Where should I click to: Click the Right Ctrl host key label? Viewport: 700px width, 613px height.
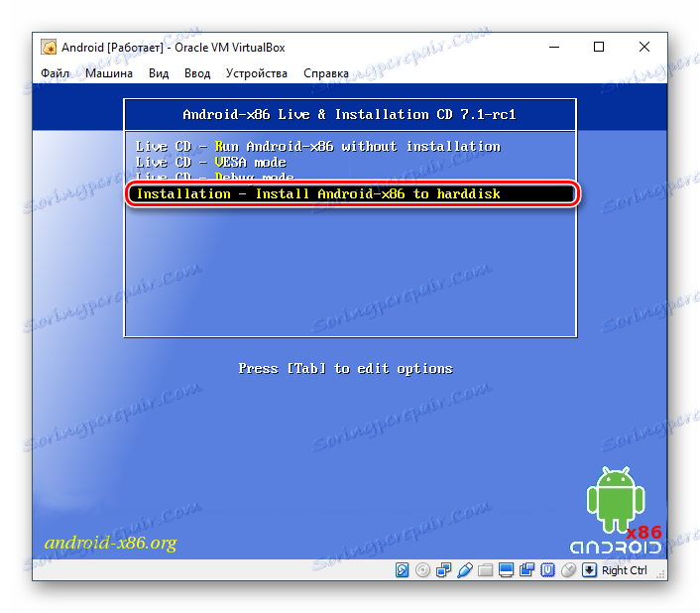(x=624, y=570)
